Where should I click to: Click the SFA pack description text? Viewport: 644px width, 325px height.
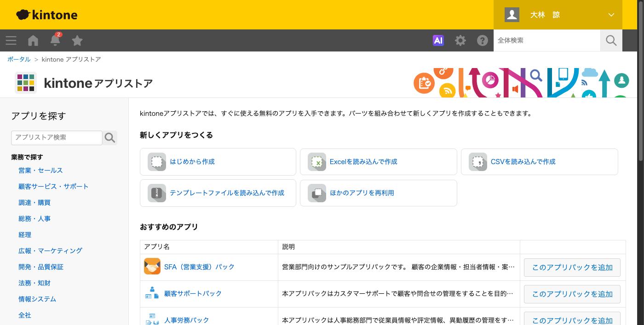coord(398,267)
